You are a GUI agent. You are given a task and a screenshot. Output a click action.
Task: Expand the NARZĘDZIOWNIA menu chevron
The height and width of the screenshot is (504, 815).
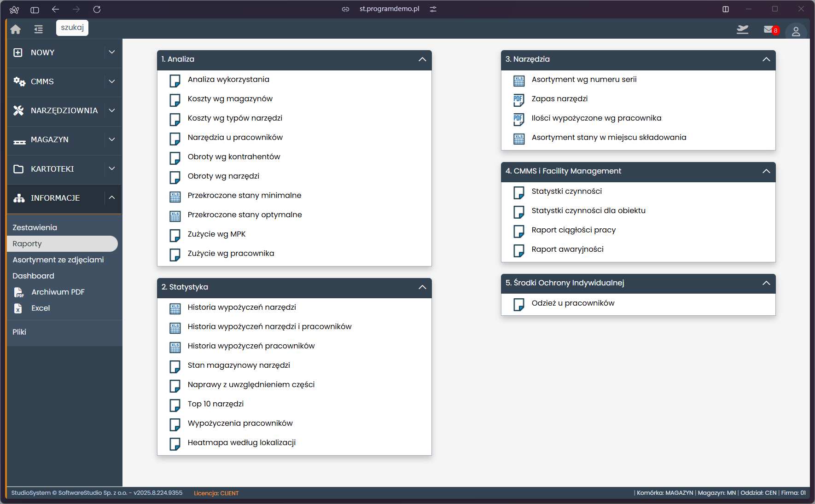[112, 110]
